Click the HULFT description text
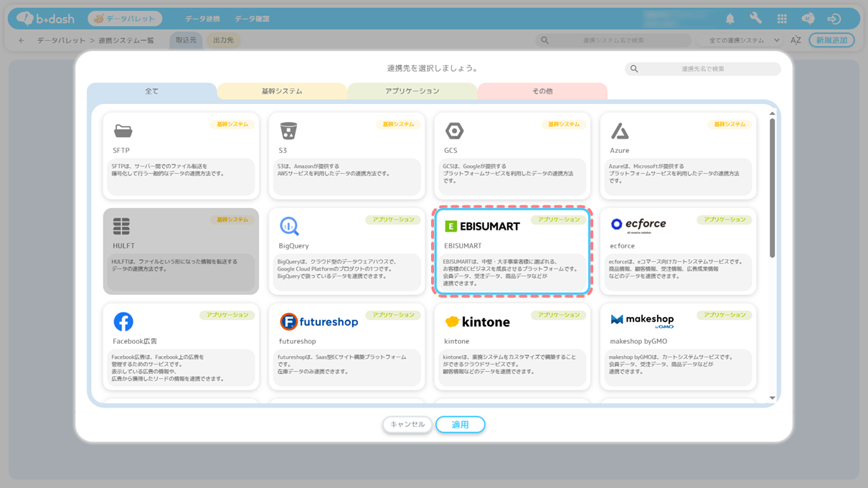 coord(174,266)
